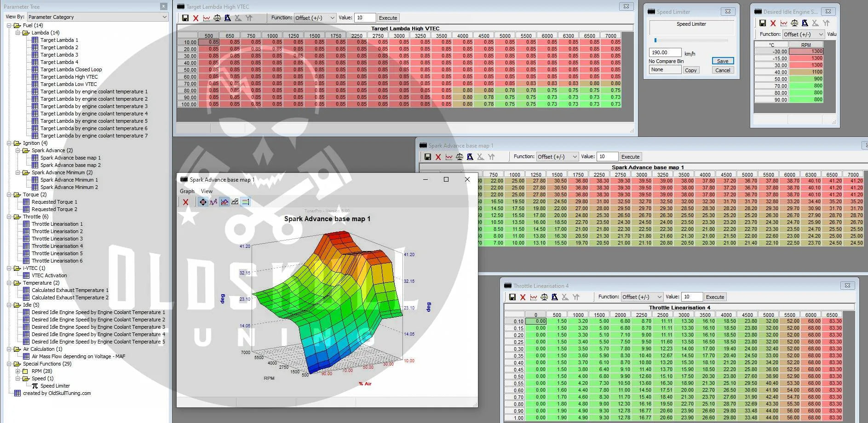Toggle the line chart icon in graph toolbar
Screen dimensions: 868x423
pos(224,202)
